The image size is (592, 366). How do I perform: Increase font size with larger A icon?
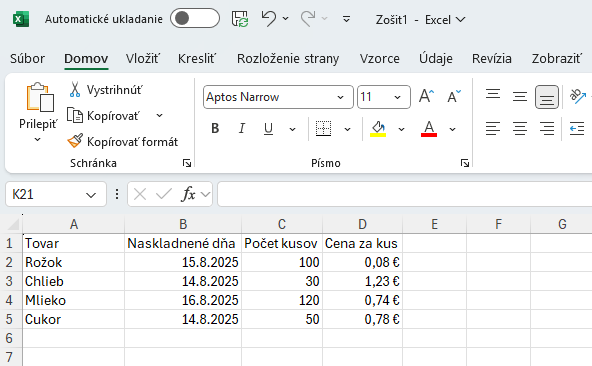pos(426,97)
